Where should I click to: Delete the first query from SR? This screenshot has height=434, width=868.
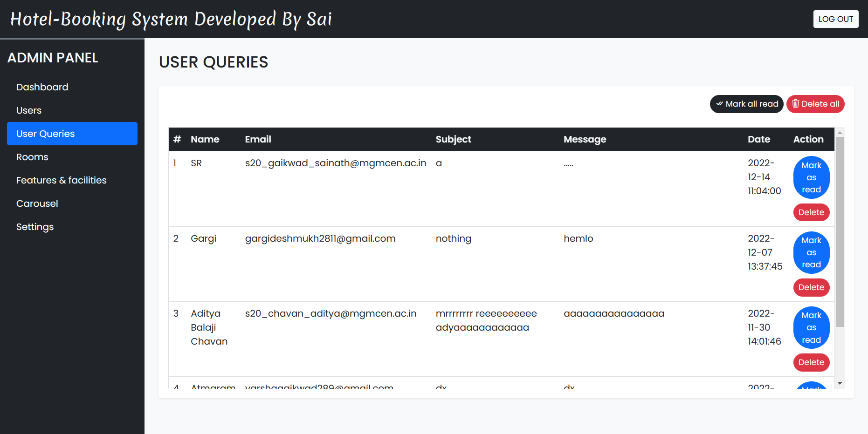[x=811, y=212]
